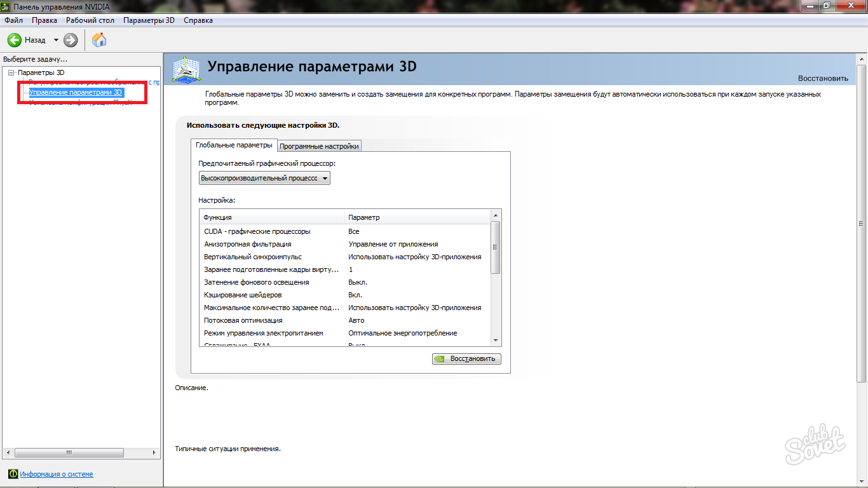
Task: Open the Рабочий стол menu
Action: click(90, 20)
